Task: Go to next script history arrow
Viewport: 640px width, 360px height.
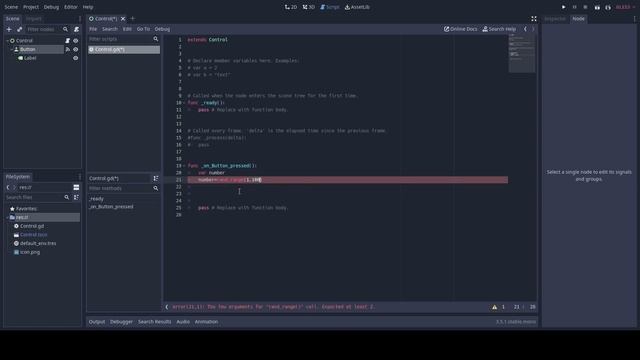Action: click(533, 29)
